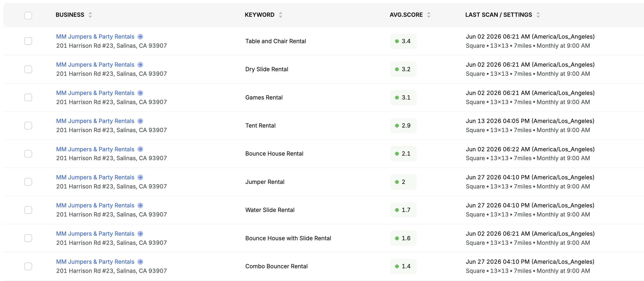Click the Bounce House with Slide Rental keyword
The image size is (644, 281).
288,238
